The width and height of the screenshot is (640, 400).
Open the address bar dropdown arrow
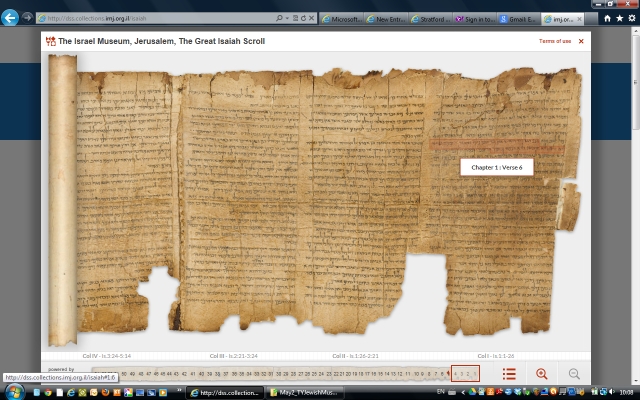point(287,18)
